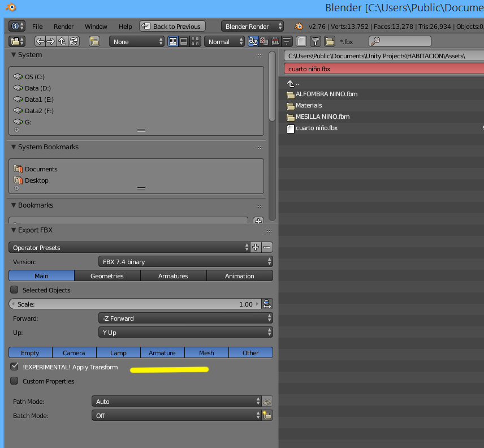
Task: Open the Render menu
Action: pyautogui.click(x=63, y=27)
